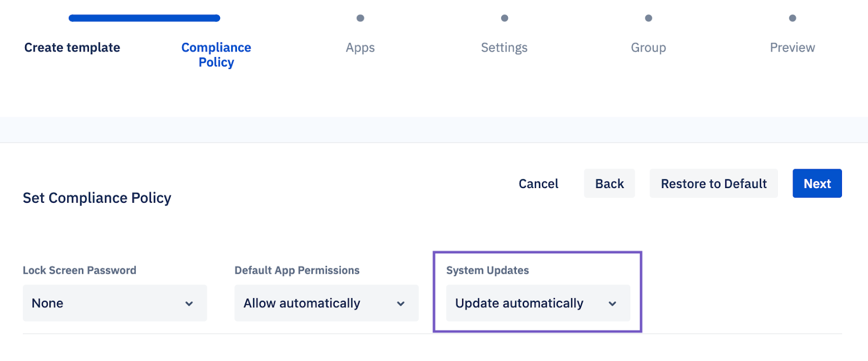Screen dimensions: 868x361
Task: Click the blue progress bar segment
Action: coord(144,18)
